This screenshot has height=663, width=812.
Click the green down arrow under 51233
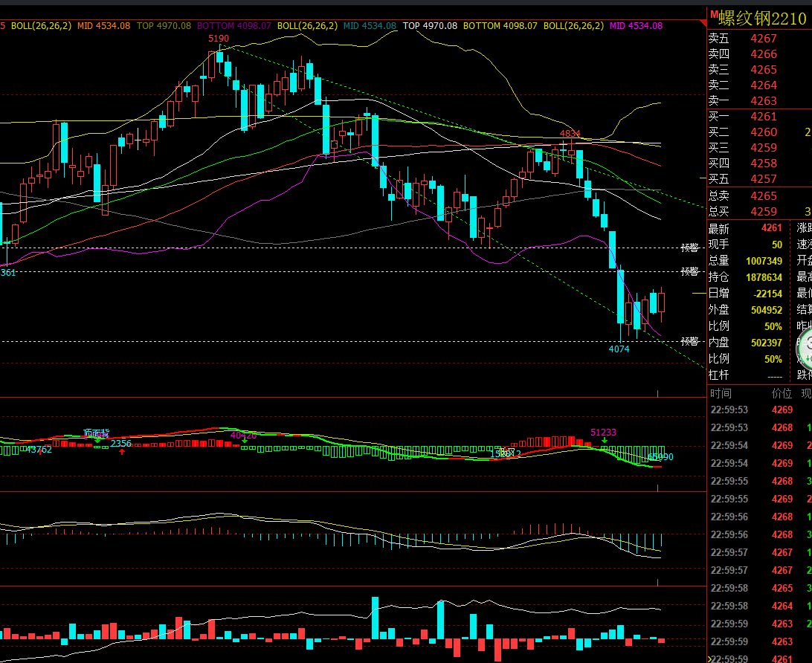pos(605,440)
